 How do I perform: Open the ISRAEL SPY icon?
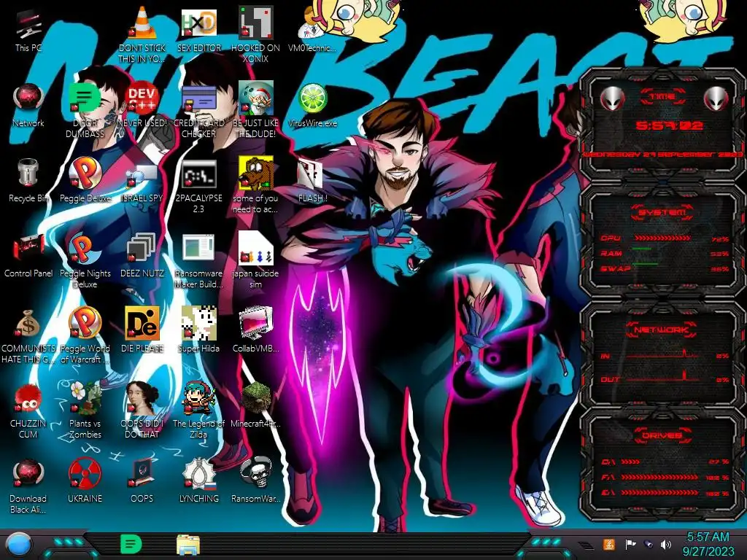click(142, 182)
